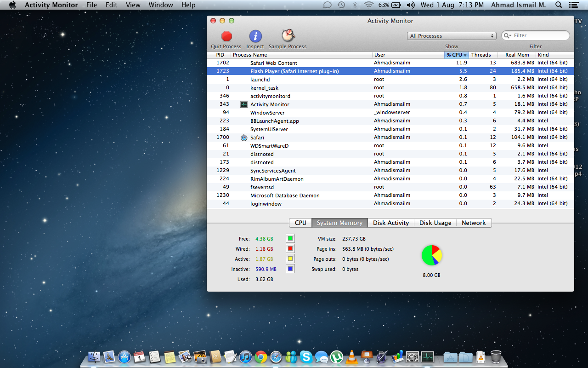Select the Safari Web Content process row

pyautogui.click(x=390, y=63)
